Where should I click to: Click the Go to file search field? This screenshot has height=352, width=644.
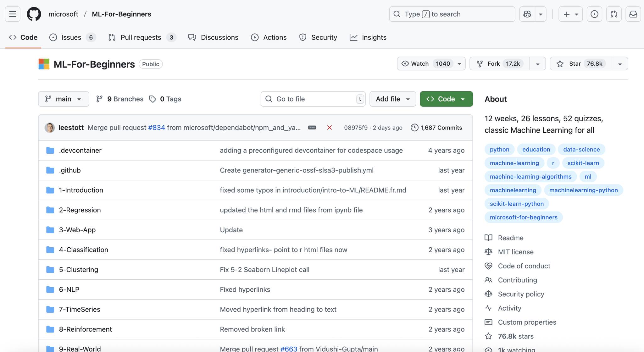coord(313,99)
